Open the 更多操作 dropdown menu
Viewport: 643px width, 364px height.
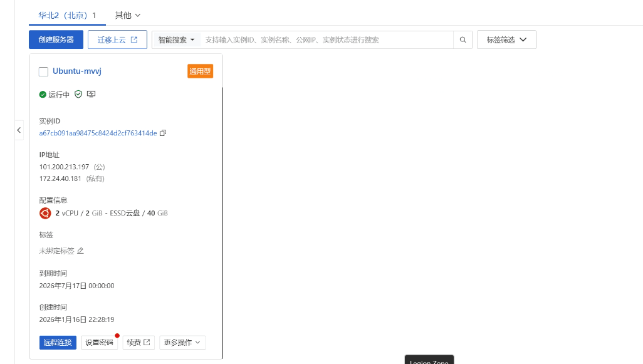pos(182,343)
